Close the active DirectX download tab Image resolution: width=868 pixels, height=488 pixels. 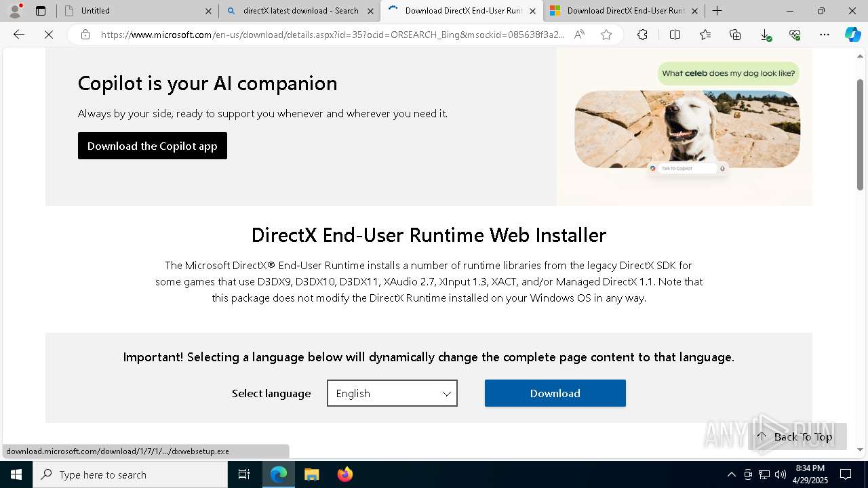tap(532, 11)
